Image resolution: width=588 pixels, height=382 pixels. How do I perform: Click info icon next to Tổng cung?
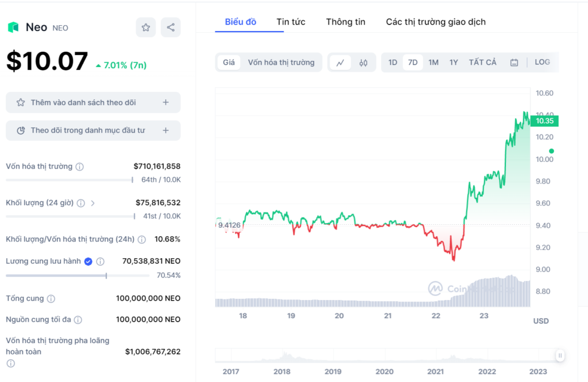point(51,299)
